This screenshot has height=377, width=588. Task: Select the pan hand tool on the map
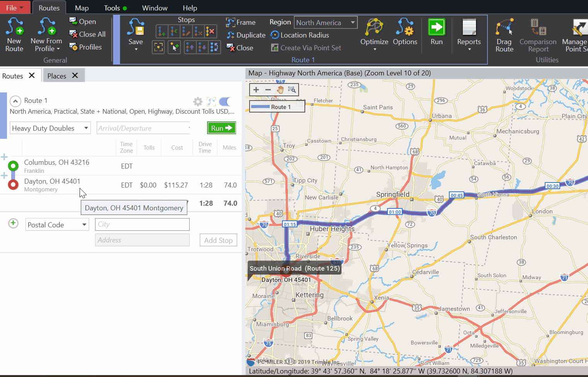point(280,89)
